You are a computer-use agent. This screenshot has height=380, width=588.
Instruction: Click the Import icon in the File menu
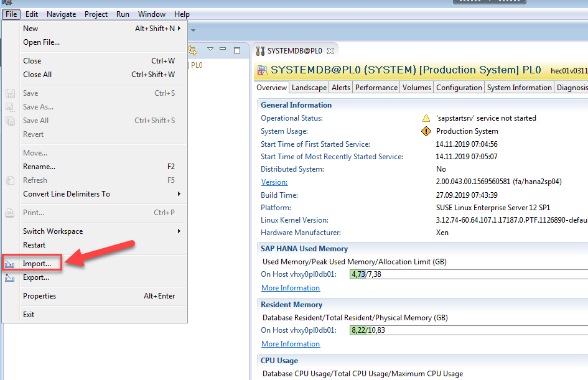(x=9, y=263)
